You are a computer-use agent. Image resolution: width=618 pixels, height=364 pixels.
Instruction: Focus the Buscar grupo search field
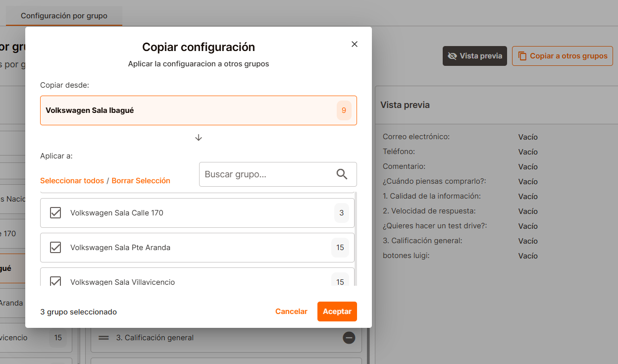(x=267, y=174)
